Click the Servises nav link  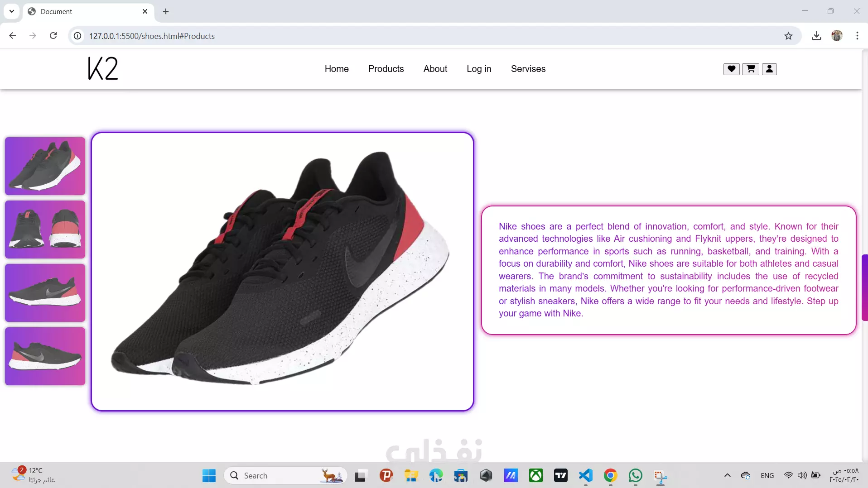(x=528, y=69)
